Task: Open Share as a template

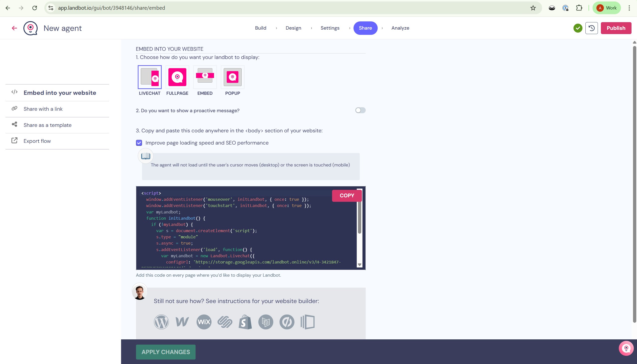Action: point(57,125)
